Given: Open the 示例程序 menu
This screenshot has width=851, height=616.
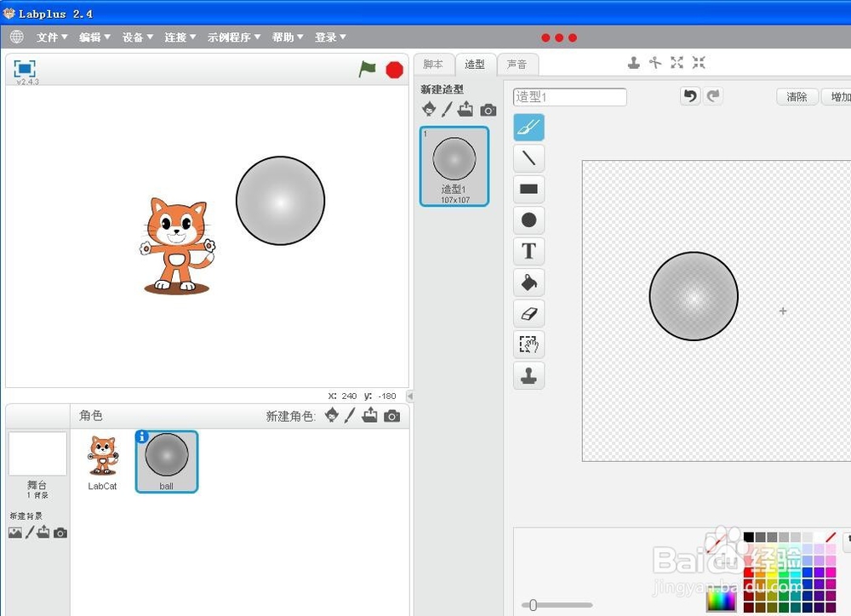Looking at the screenshot, I should pyautogui.click(x=234, y=37).
